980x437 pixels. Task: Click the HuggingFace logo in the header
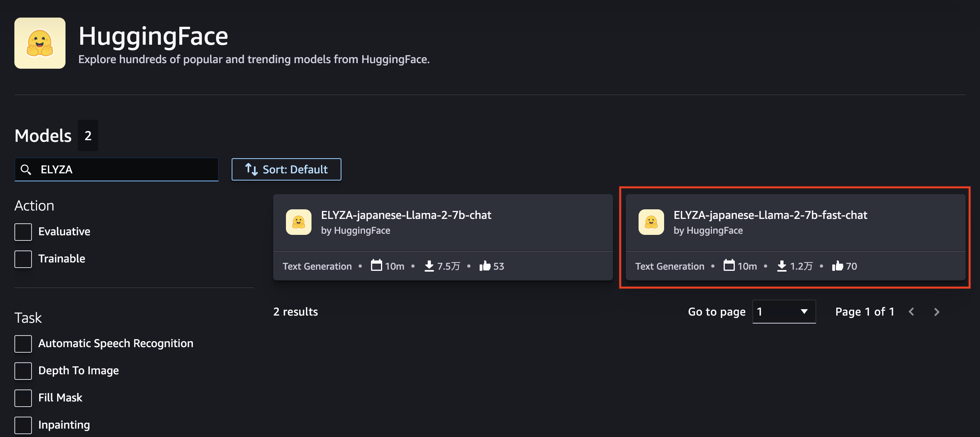click(40, 43)
